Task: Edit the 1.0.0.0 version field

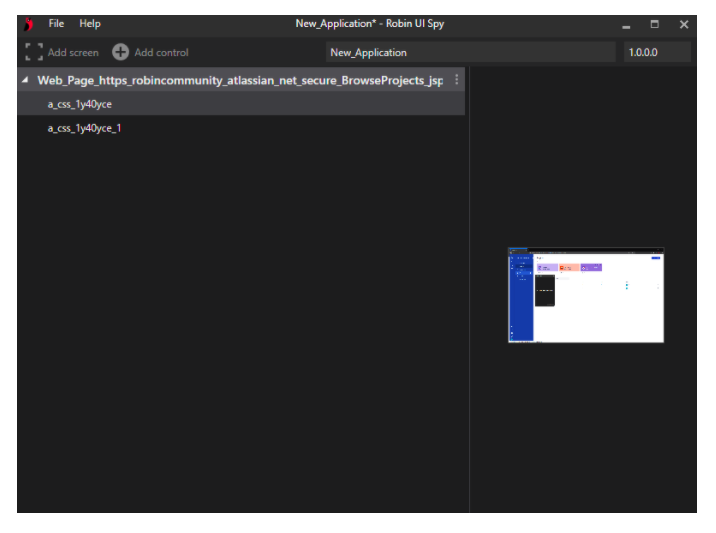Action: (x=657, y=52)
